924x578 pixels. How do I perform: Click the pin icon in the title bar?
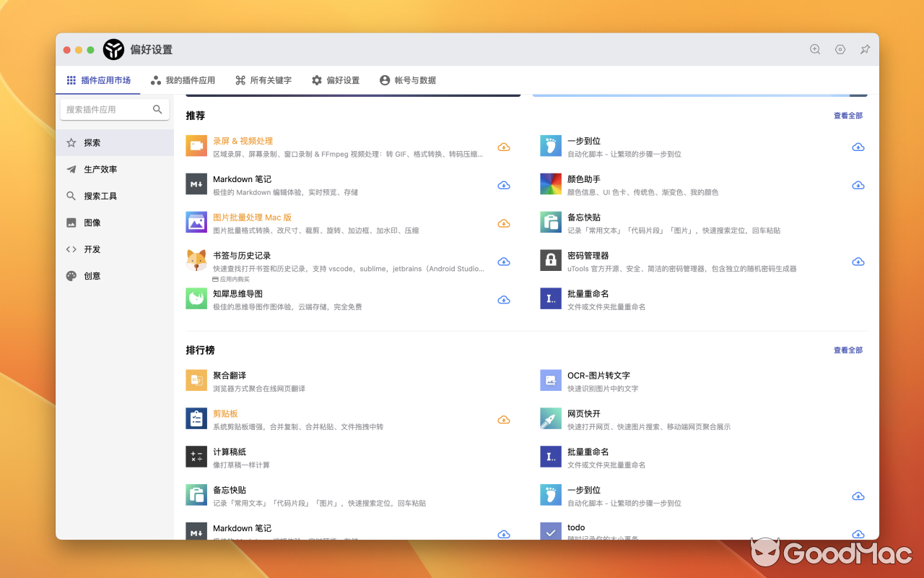coord(864,49)
